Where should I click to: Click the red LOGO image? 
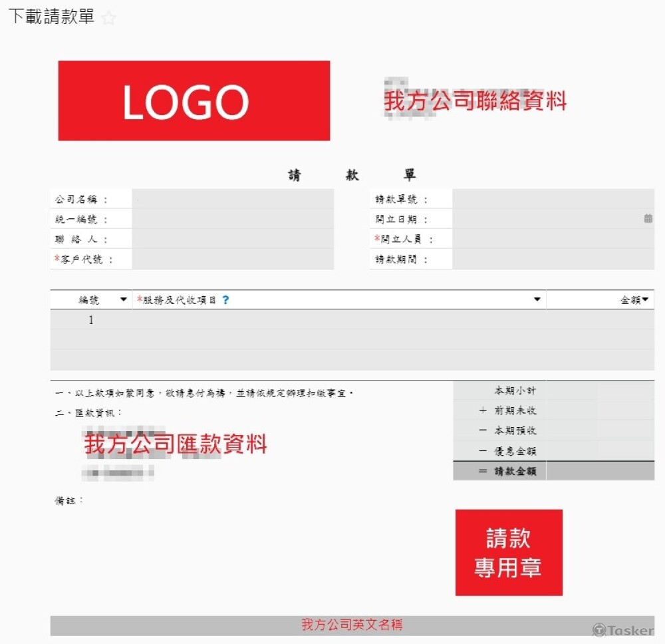point(194,101)
